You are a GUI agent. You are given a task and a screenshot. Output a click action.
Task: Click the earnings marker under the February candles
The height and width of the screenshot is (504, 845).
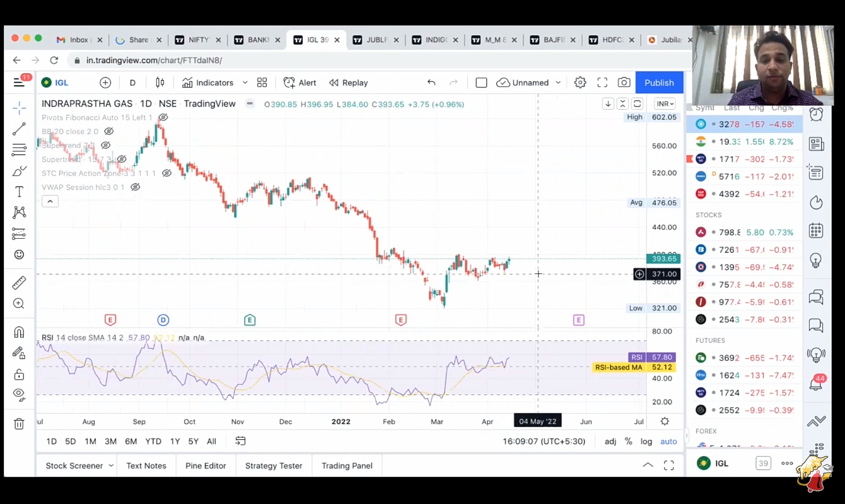tap(400, 320)
